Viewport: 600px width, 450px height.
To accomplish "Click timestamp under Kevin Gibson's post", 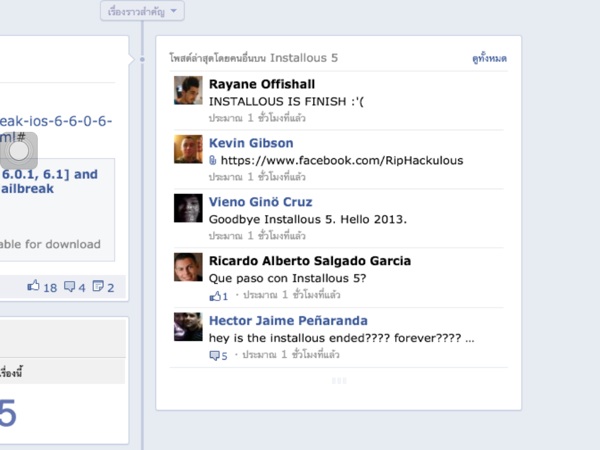I will tap(257, 176).
